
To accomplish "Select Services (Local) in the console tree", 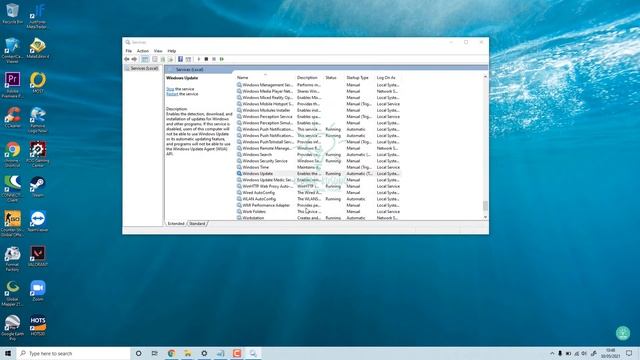I will pos(142,69).
